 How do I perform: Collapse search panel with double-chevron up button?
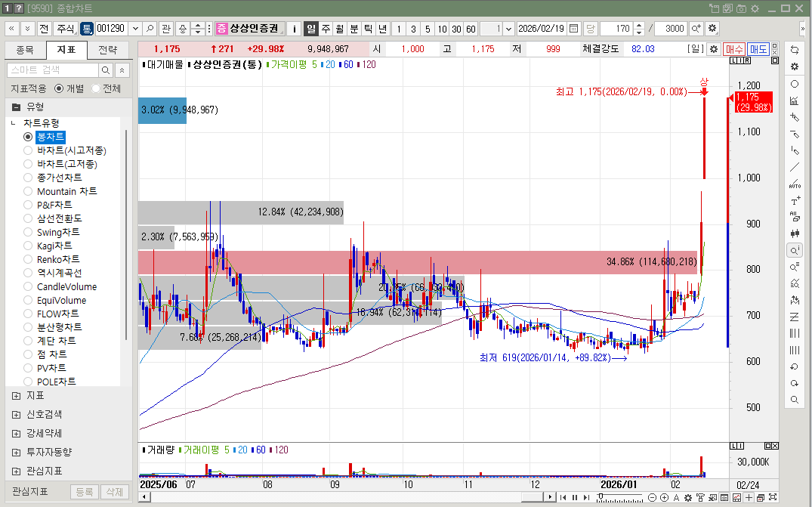122,70
